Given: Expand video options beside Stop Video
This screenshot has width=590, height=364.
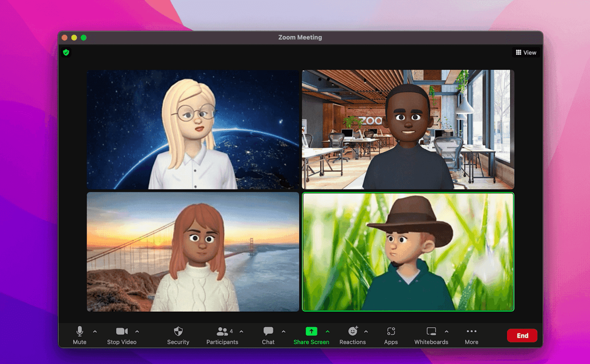Looking at the screenshot, I should tap(137, 332).
